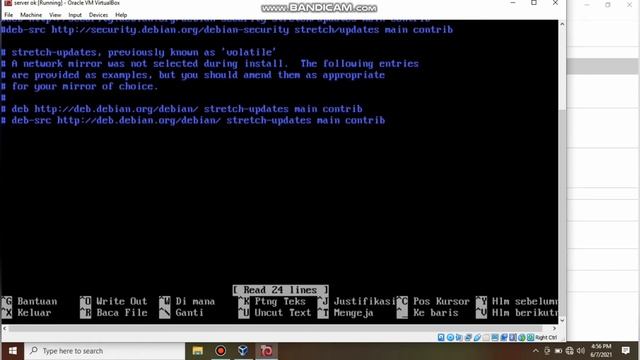640x360 pixels.
Task: Click the '^C Pos Kursor' shortcut label
Action: [433, 301]
